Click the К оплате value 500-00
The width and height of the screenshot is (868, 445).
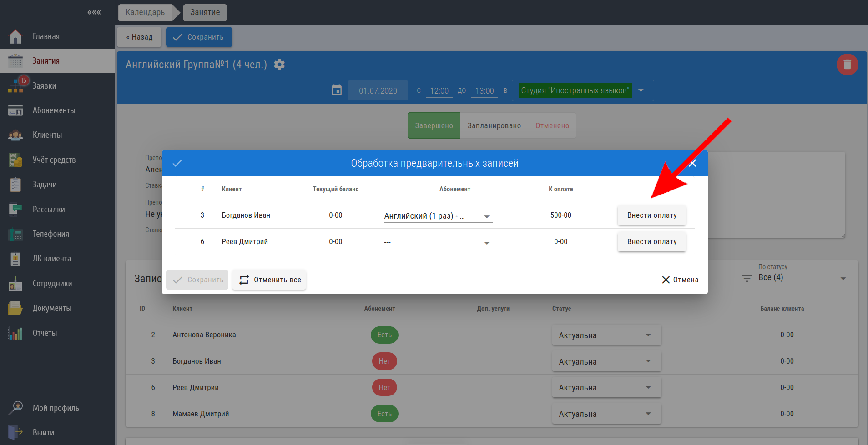coord(561,215)
